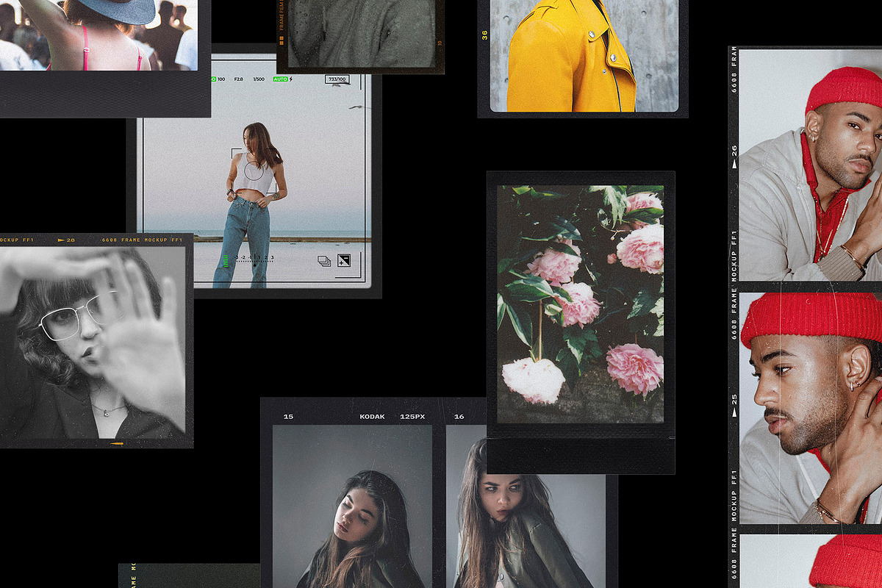Select frame 26 photo, man in red beanie
This screenshot has height=588, width=882.
click(810, 165)
